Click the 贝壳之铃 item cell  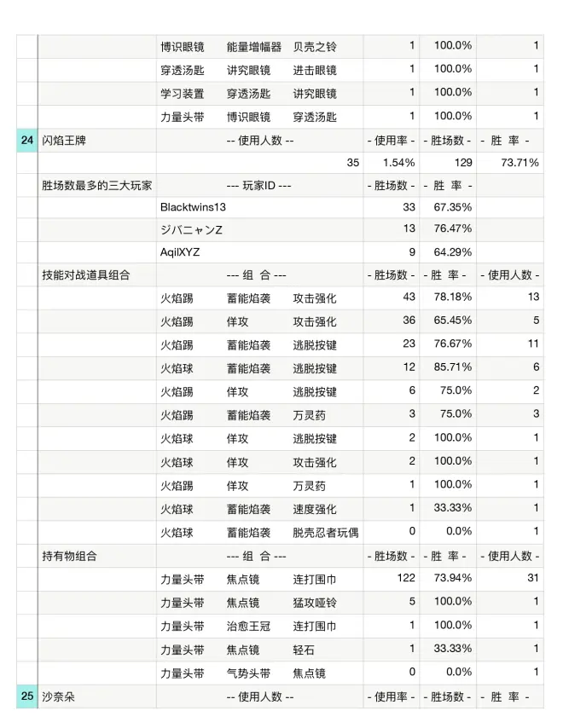315,46
